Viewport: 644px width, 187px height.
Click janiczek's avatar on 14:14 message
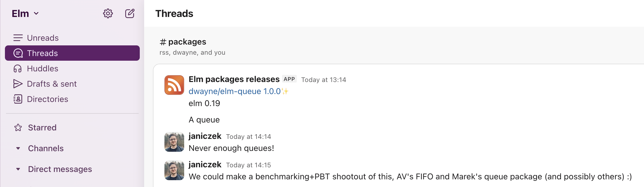174,142
